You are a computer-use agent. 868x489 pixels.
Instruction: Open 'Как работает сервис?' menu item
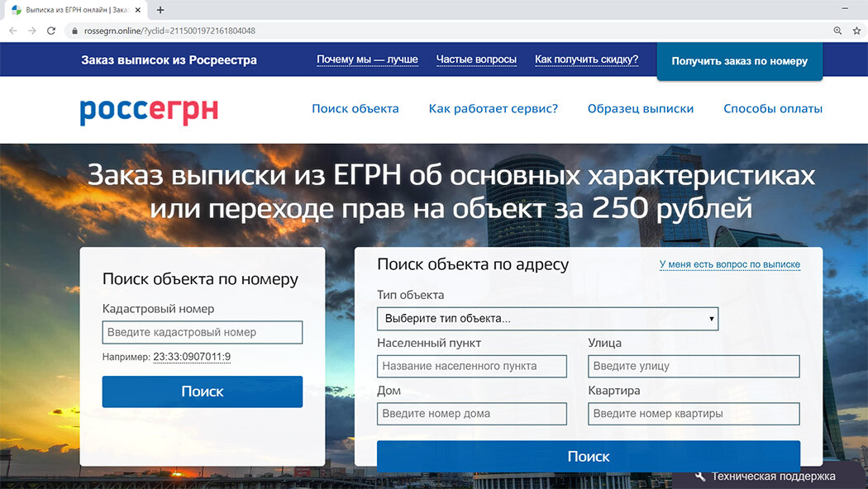(x=494, y=109)
